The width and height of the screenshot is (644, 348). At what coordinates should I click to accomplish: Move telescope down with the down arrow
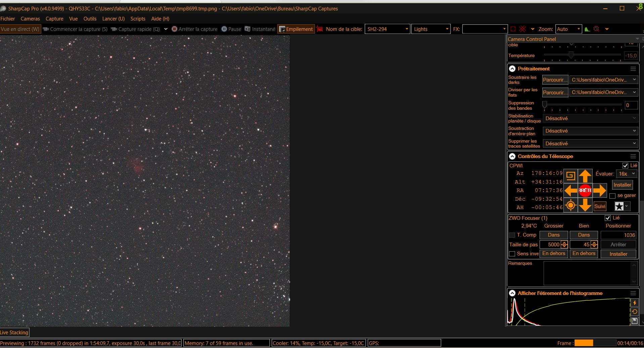585,205
